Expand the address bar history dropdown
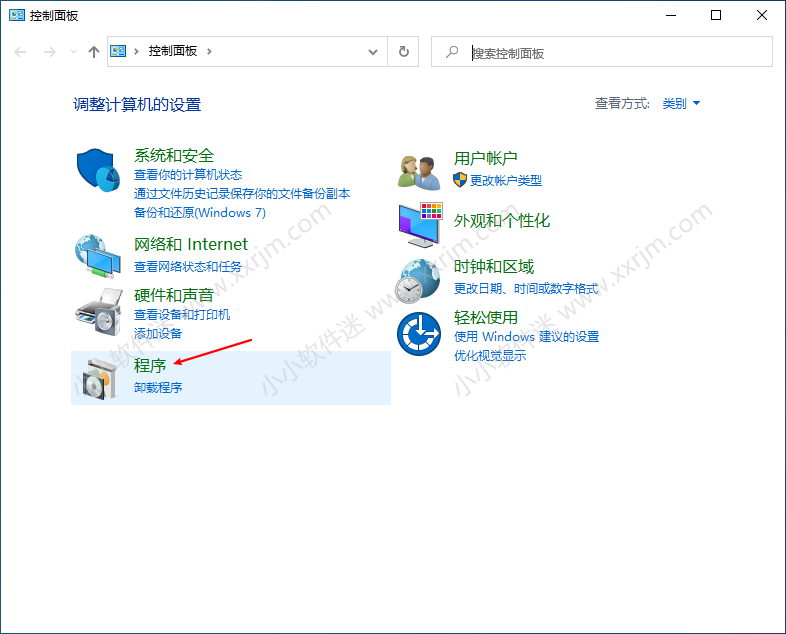Image resolution: width=786 pixels, height=634 pixels. click(x=373, y=52)
